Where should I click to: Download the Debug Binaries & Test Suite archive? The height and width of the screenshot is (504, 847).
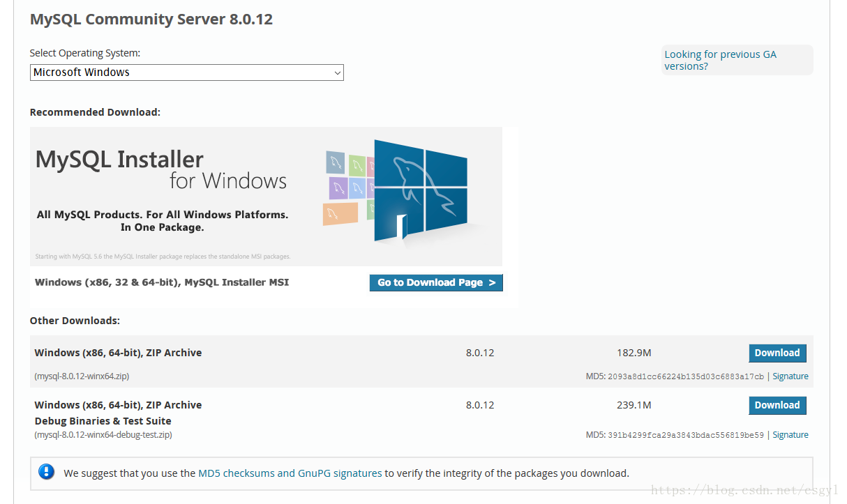click(x=777, y=405)
